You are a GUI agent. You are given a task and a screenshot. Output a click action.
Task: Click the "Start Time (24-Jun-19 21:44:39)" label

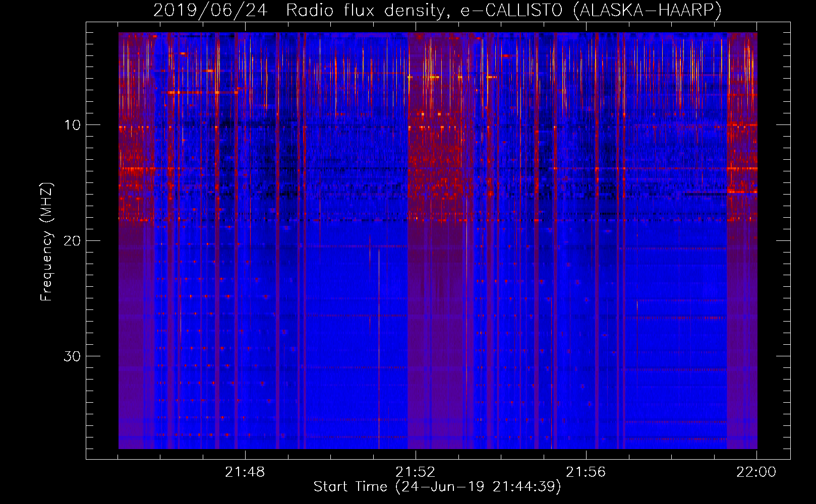coord(437,487)
